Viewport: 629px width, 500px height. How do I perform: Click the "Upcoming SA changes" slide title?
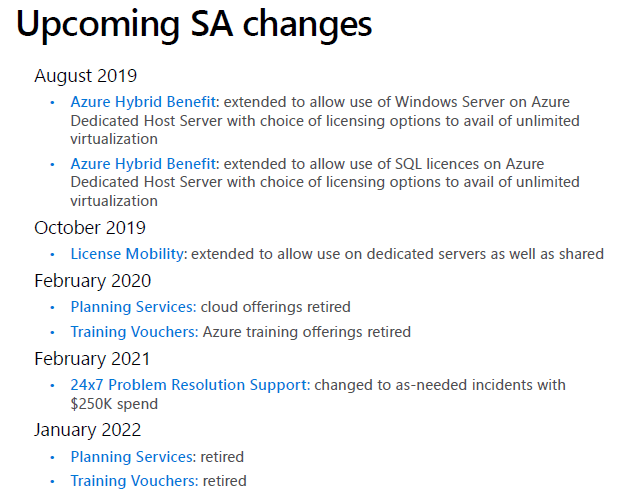coord(195,27)
